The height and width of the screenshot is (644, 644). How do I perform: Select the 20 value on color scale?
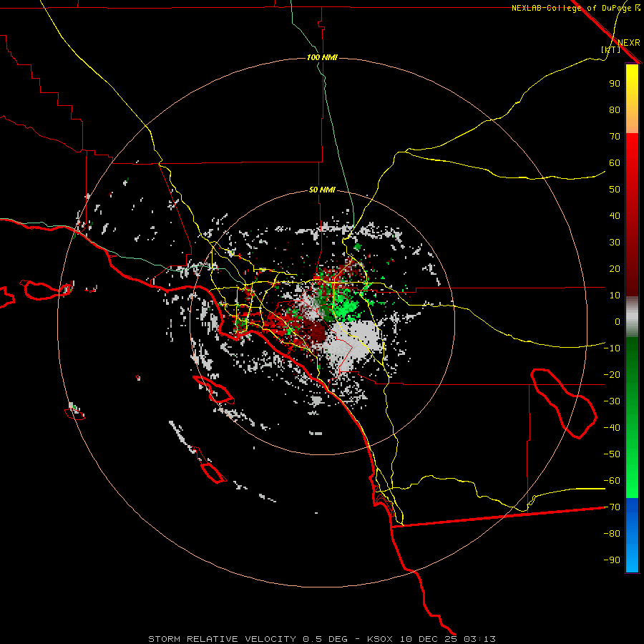pyautogui.click(x=615, y=269)
